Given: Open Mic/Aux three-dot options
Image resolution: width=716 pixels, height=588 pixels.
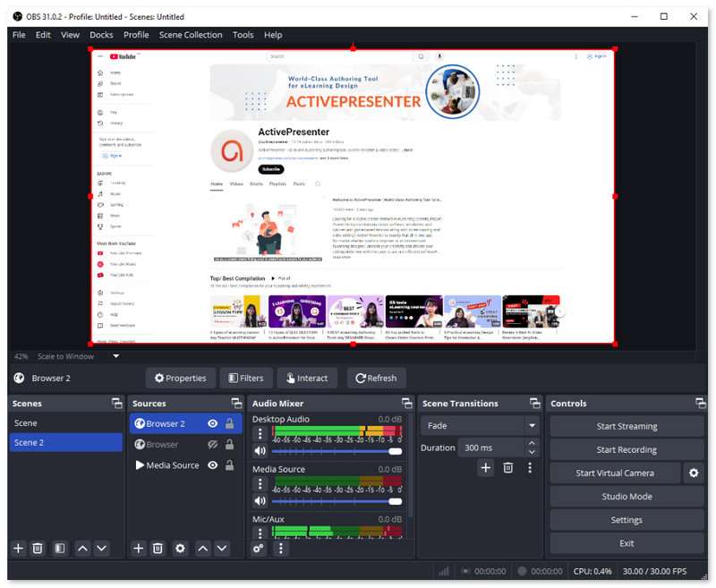Looking at the screenshot, I should [260, 533].
